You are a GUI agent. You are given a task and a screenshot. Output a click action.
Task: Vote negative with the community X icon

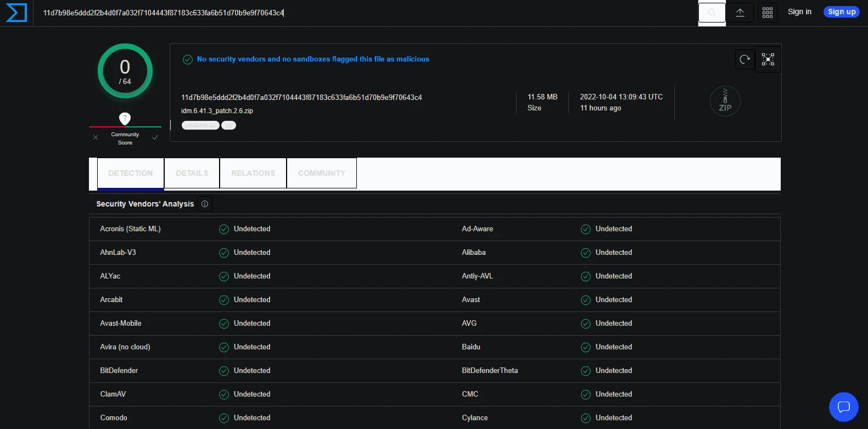click(96, 137)
